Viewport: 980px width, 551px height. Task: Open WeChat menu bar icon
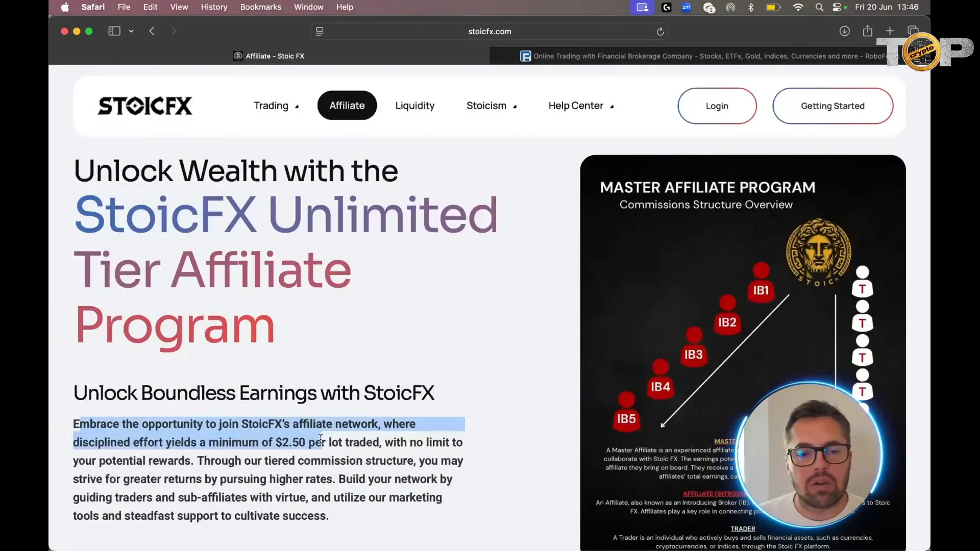click(x=709, y=8)
